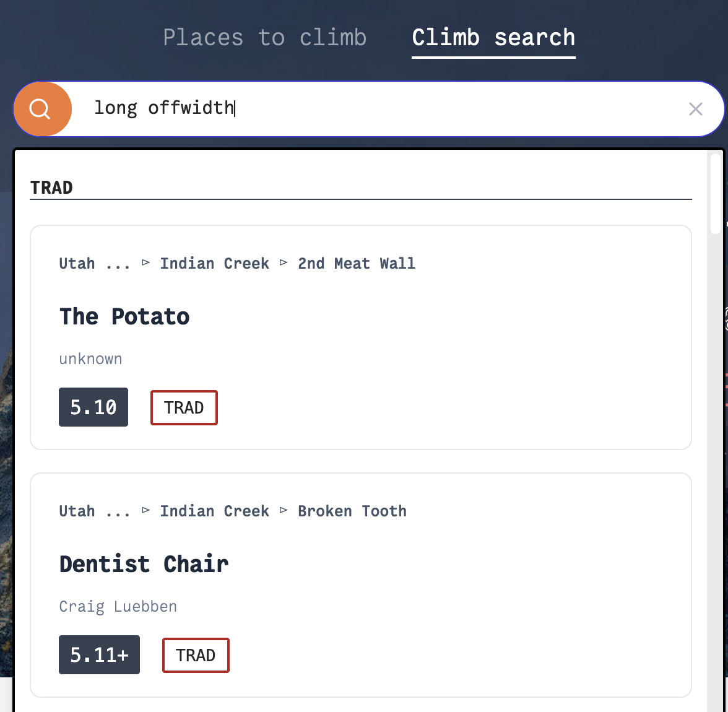Screen dimensions: 728x712
Task: Click the Indian Creek breadcrumb link
Action: pos(214,263)
